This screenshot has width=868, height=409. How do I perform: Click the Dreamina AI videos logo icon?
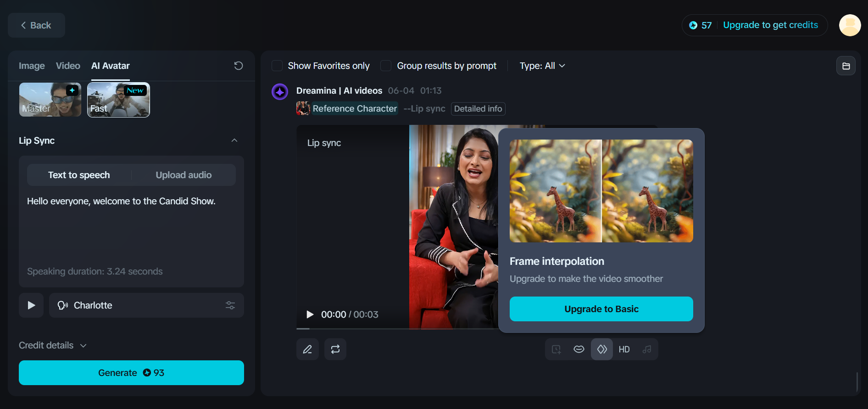pyautogui.click(x=280, y=92)
